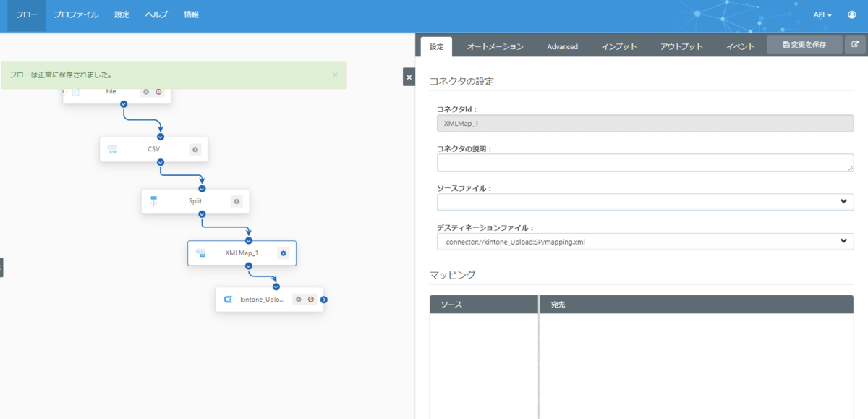Open Split connector gear settings
The height and width of the screenshot is (419, 868).
click(237, 202)
